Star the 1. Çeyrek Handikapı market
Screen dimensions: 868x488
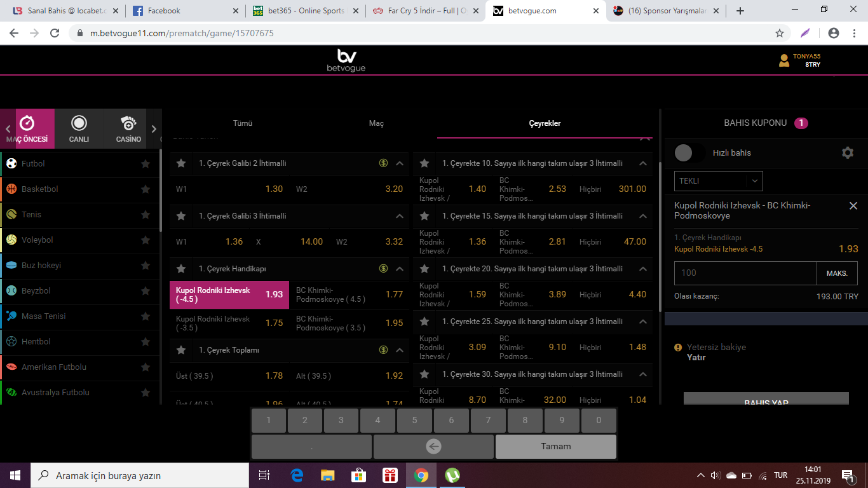(181, 269)
